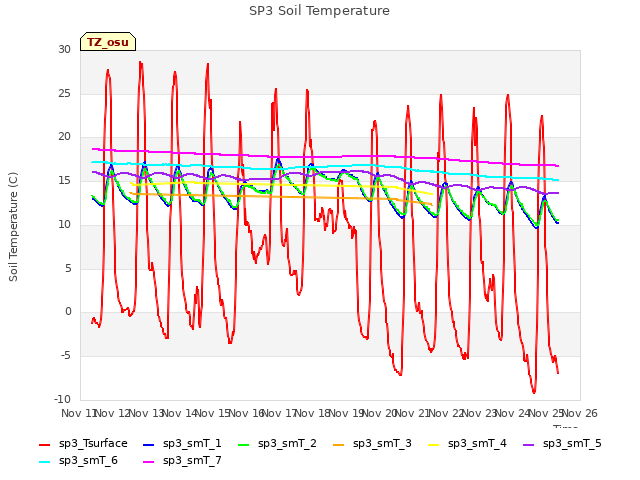Image resolution: width=640 pixels, height=480 pixels.
Task: Click the 30 y-axis tick label
Action: [x=64, y=50]
